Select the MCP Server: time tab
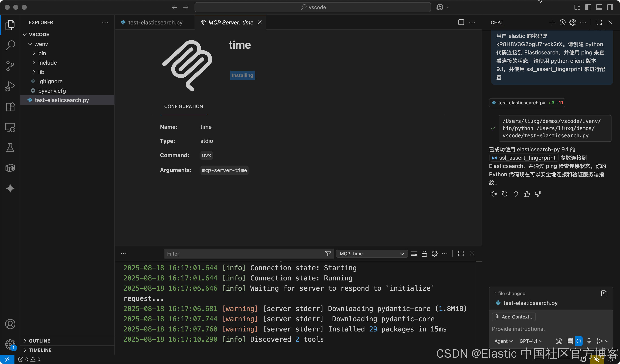This screenshot has width=620, height=364. tap(230, 22)
